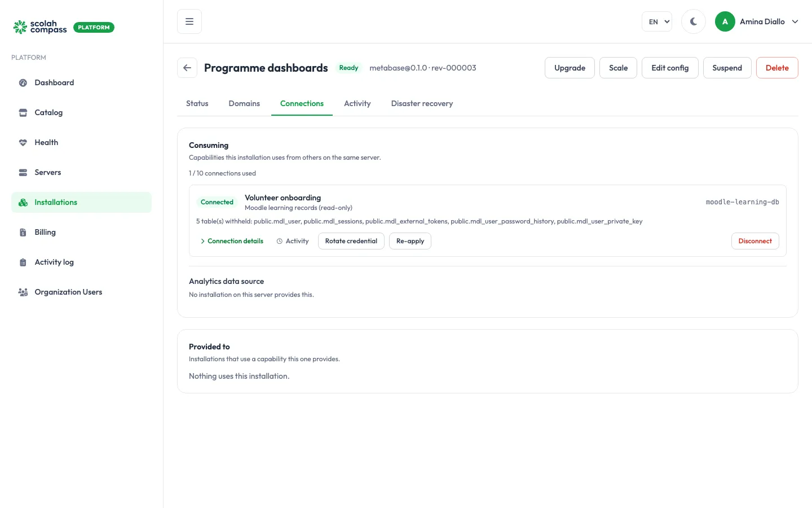Screen dimensions: 812x508
Task: Open Billing from the sidebar
Action: 81,233
